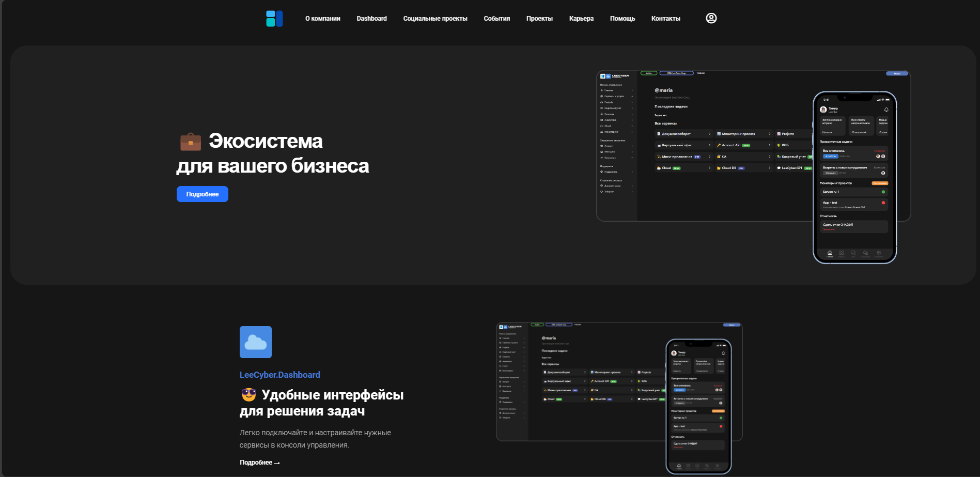Open Социальные проекты page
The height and width of the screenshot is (477, 980).
[x=435, y=19]
